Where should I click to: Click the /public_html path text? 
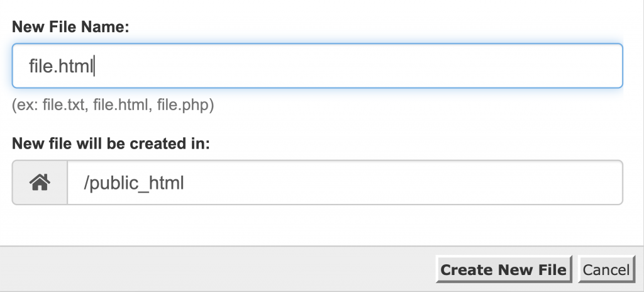click(x=133, y=183)
